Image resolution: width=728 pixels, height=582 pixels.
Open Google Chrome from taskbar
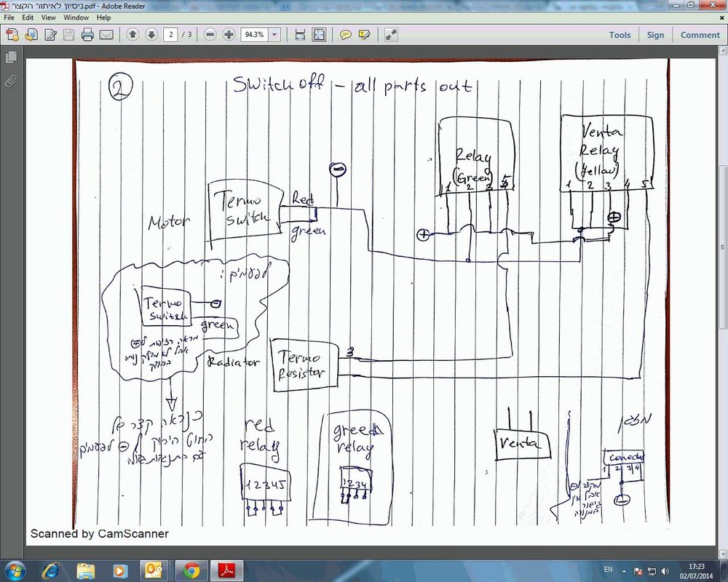tap(190, 570)
